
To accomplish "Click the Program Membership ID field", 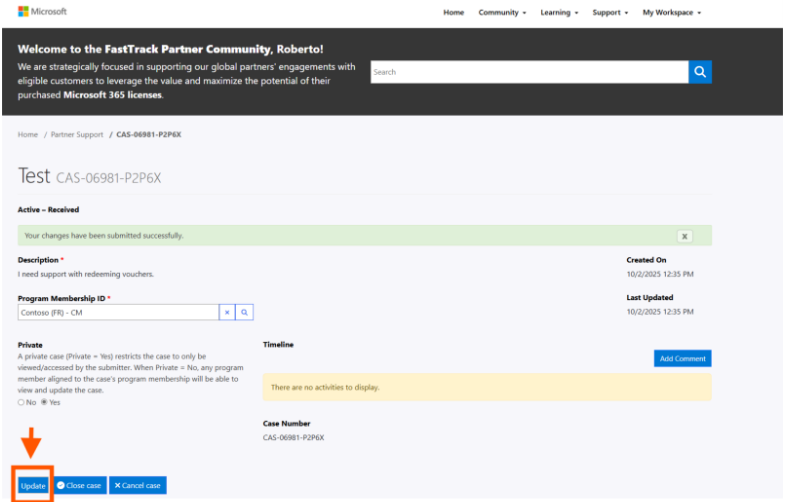I will click(x=118, y=313).
